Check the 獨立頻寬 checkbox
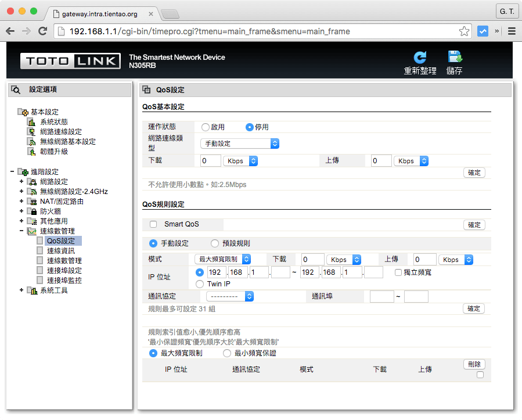The width and height of the screenshot is (522, 420). 398,272
